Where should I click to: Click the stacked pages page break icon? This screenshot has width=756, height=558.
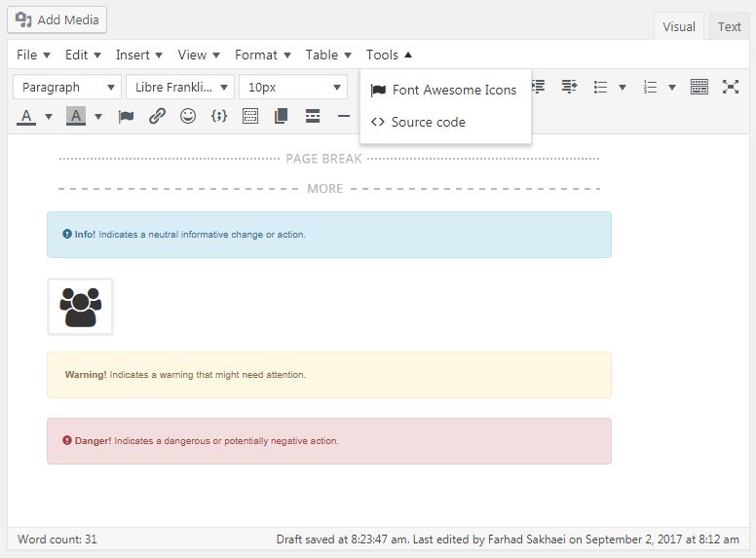pyautogui.click(x=282, y=116)
